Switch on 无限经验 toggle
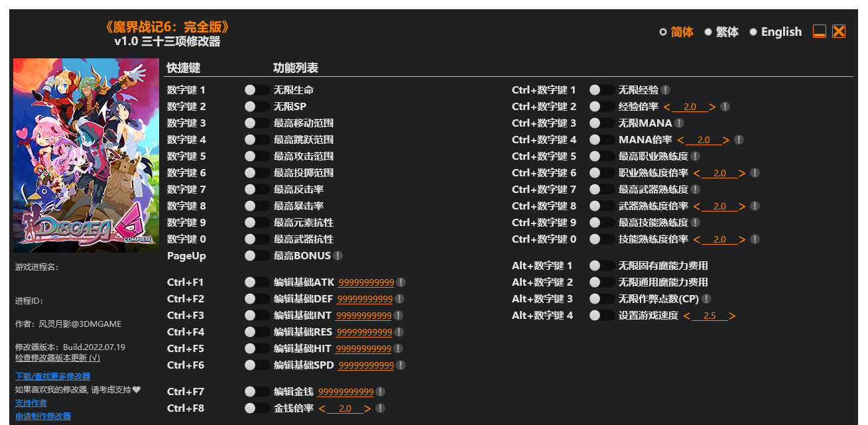 601,90
